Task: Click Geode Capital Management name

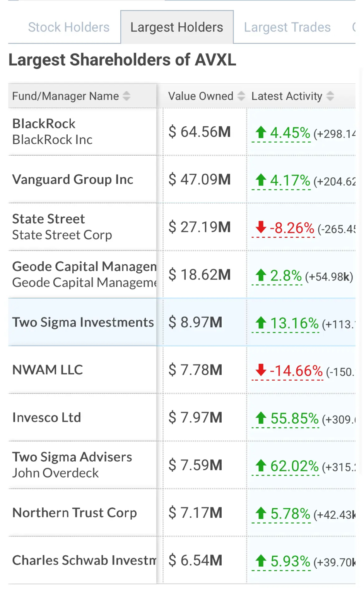Action: (x=84, y=266)
